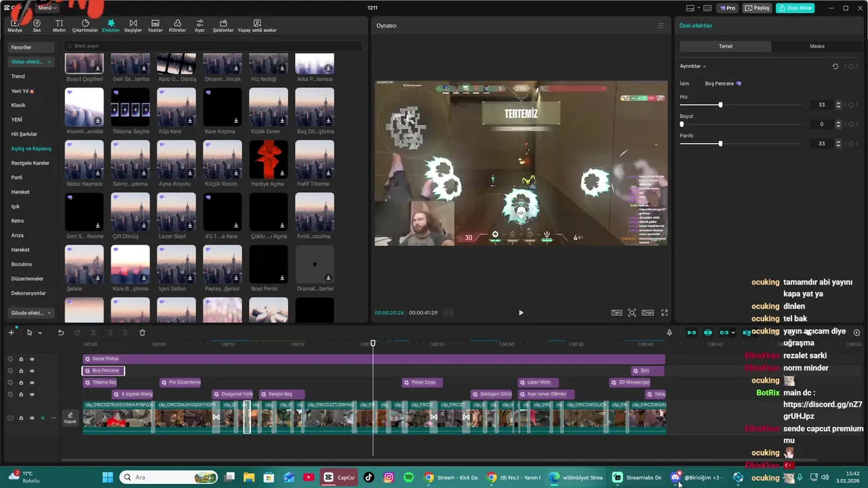Image resolution: width=868 pixels, height=488 pixels.
Task: Collapse the Ayrıntılar section
Action: [x=704, y=66]
